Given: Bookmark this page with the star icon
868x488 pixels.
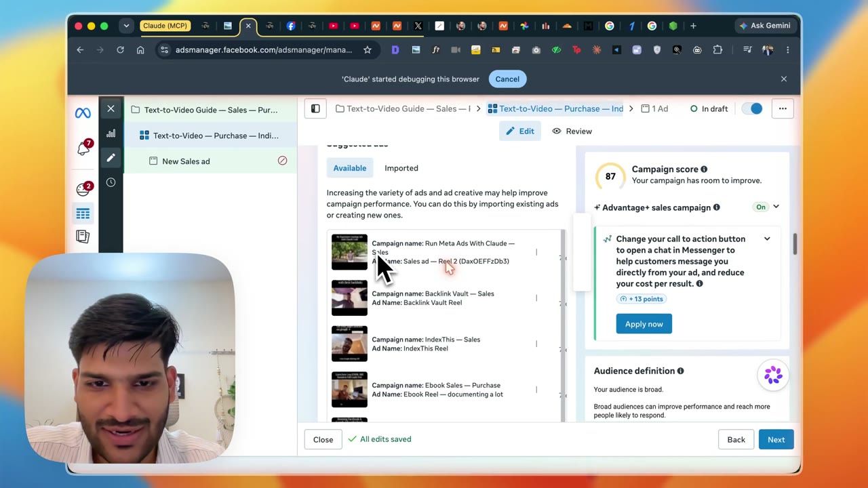Looking at the screenshot, I should click(x=367, y=49).
